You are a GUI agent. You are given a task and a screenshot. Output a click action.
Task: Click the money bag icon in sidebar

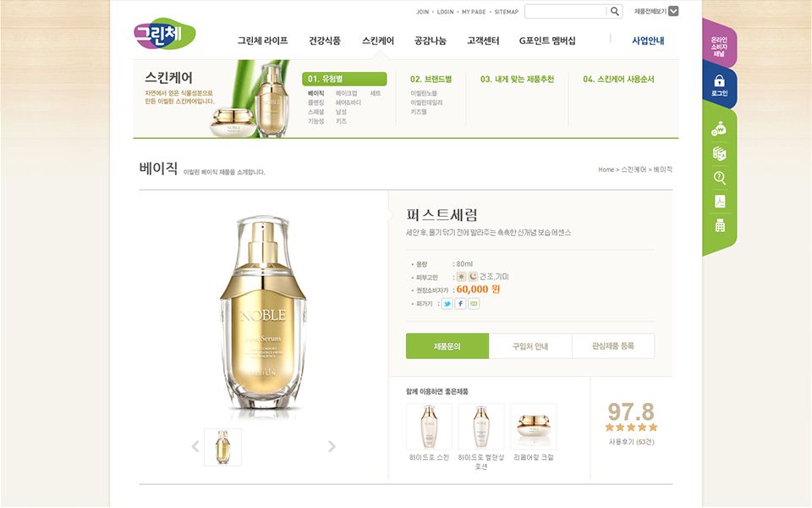click(x=719, y=128)
